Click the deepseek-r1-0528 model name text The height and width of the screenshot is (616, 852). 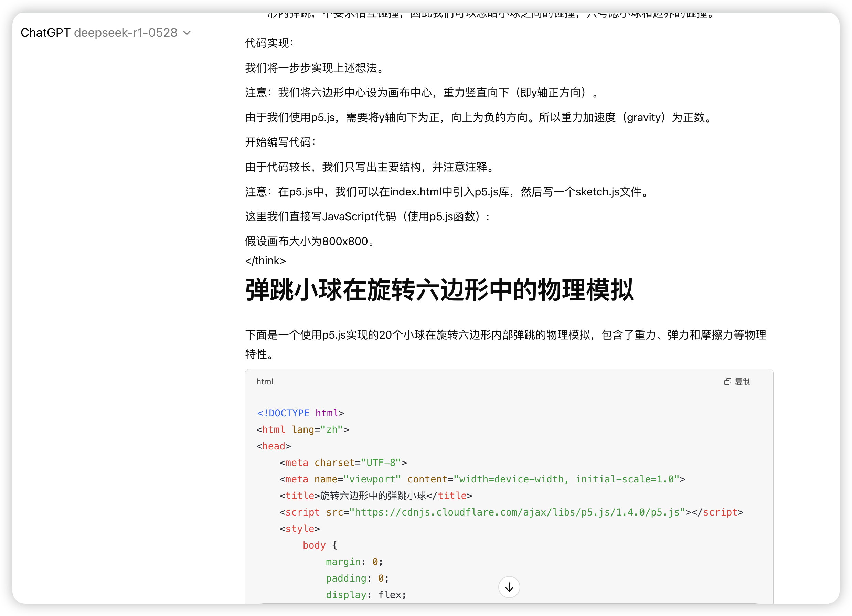[x=126, y=33]
